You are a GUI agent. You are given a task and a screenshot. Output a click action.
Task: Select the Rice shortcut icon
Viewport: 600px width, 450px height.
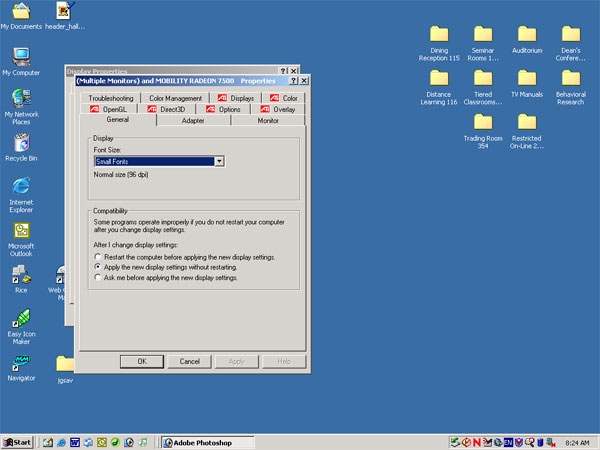[x=21, y=279]
